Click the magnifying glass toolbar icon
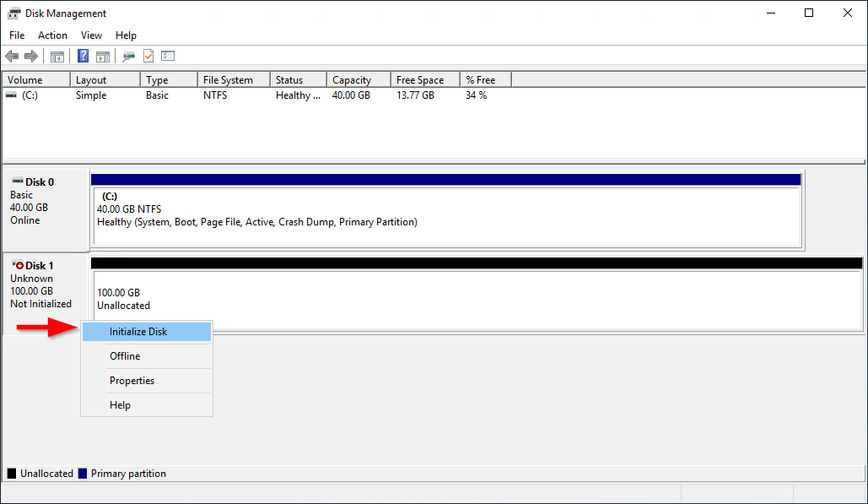Screen dimensions: 868x504 pyautogui.click(x=127, y=56)
